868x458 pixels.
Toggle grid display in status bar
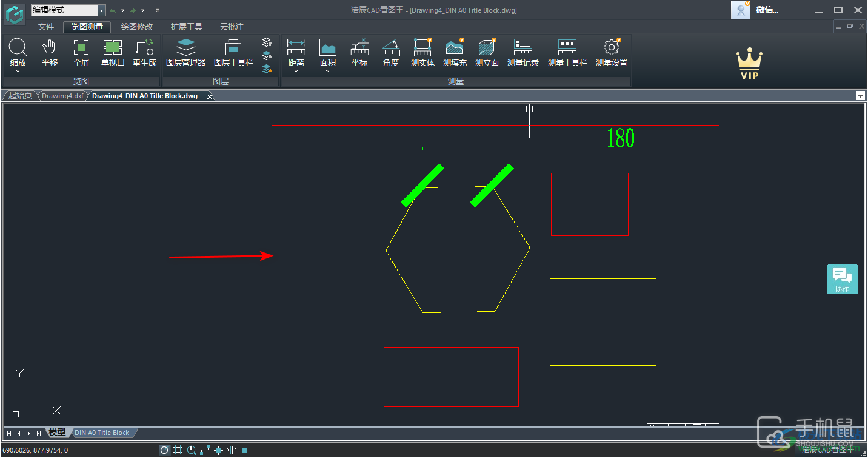click(x=178, y=450)
